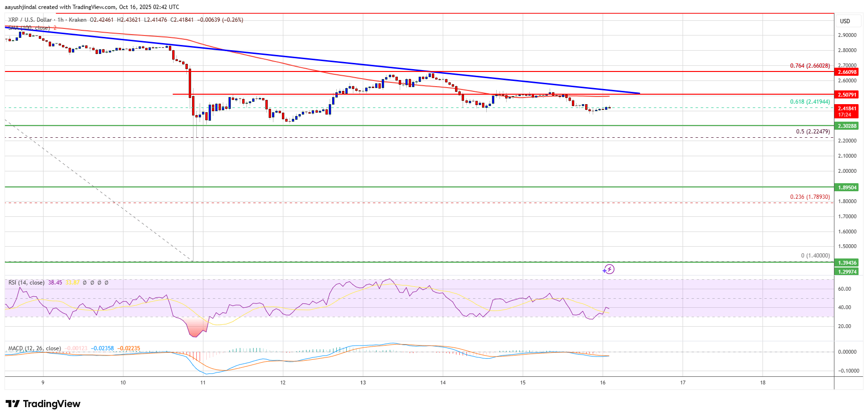
Task: Click the red 2.50791 price tag
Action: [x=847, y=95]
